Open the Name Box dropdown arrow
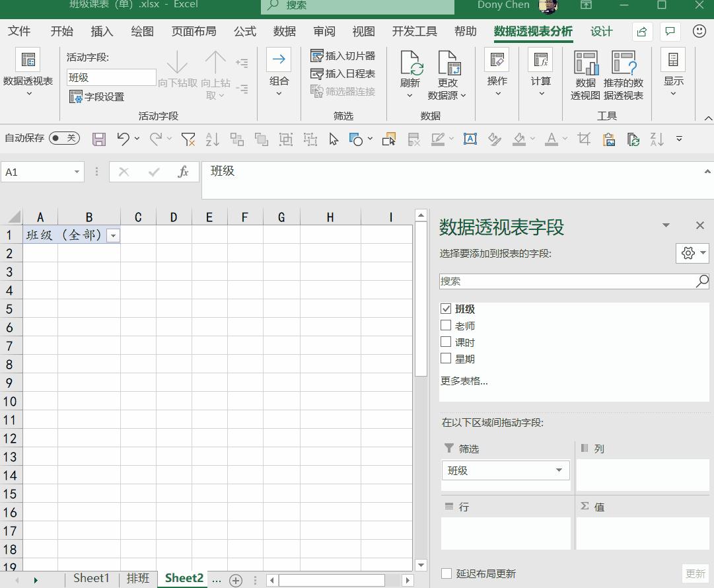The image size is (714, 588). (77, 172)
